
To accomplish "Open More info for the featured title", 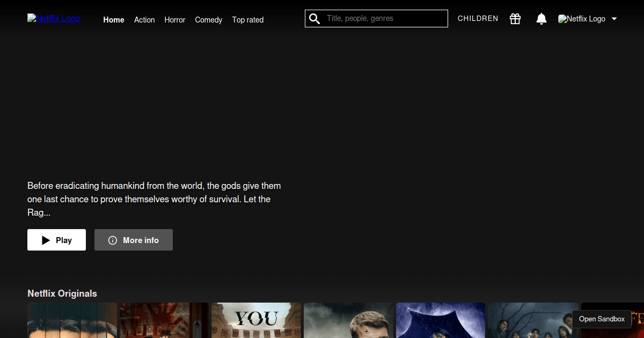I will click(x=133, y=240).
